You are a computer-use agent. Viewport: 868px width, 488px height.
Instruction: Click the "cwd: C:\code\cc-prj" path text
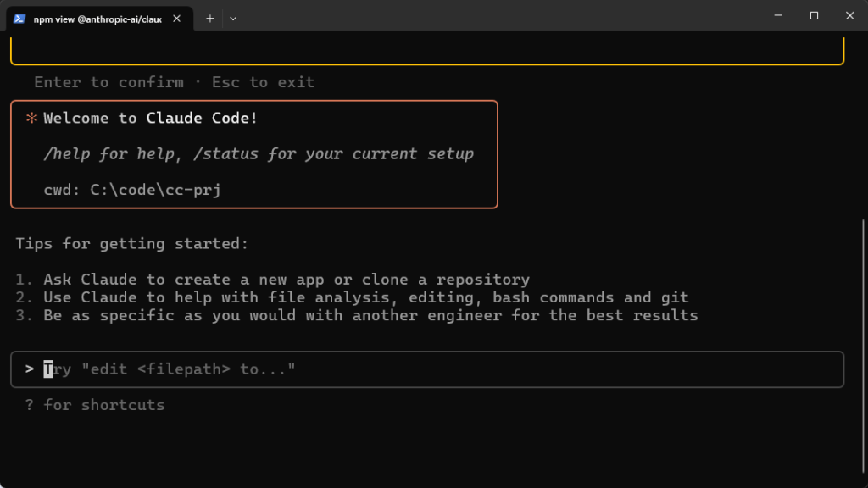point(132,190)
